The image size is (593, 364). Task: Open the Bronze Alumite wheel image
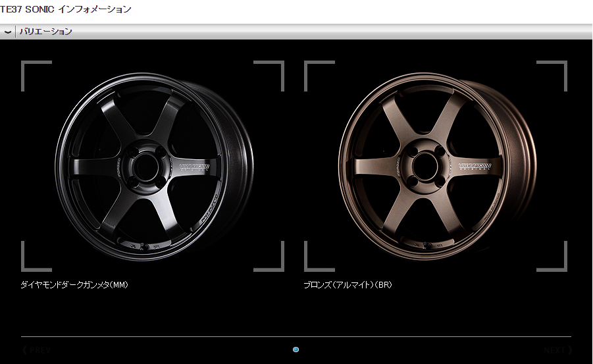click(x=436, y=166)
